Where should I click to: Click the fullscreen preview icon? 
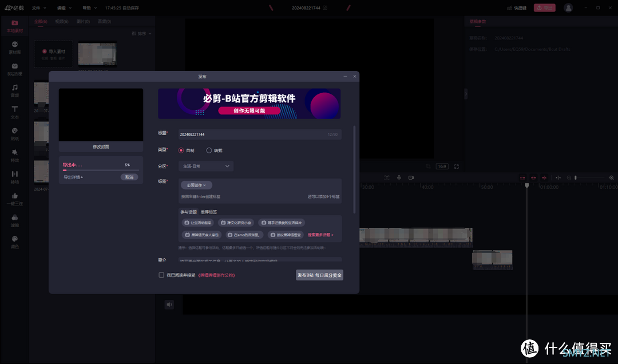point(457,167)
